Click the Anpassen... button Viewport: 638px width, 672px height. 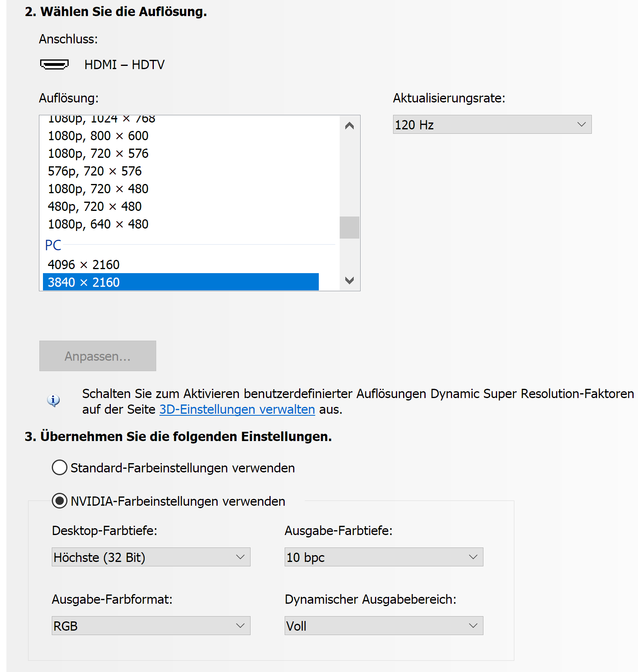[98, 356]
